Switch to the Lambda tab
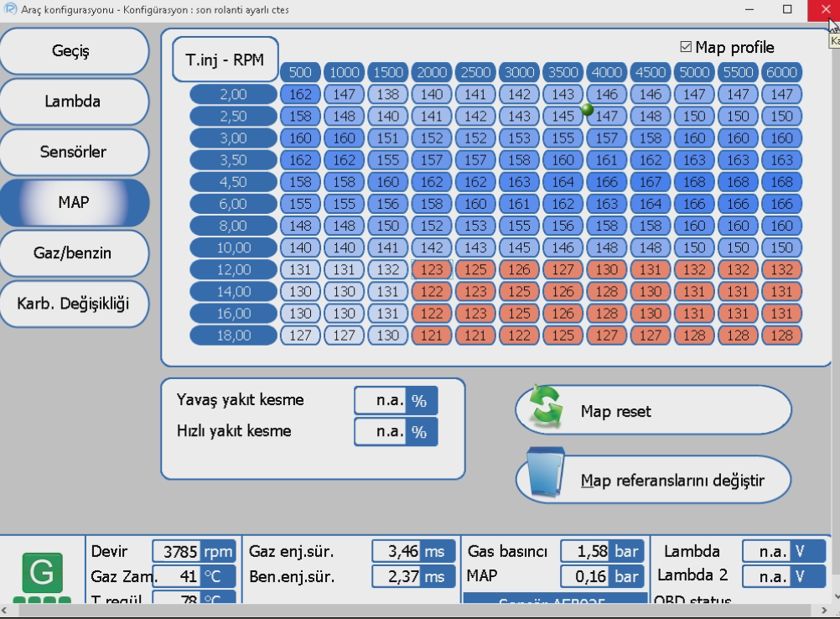Image resolution: width=840 pixels, height=619 pixels. [x=75, y=101]
